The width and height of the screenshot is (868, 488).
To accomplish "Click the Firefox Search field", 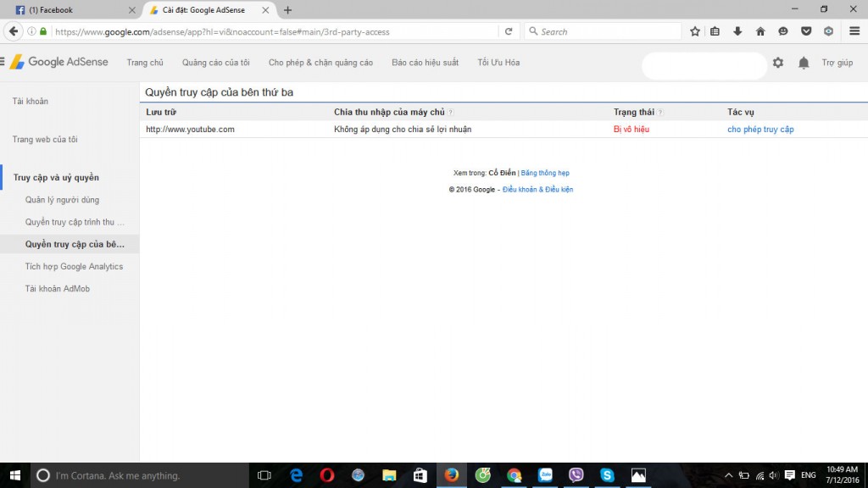I will point(603,31).
